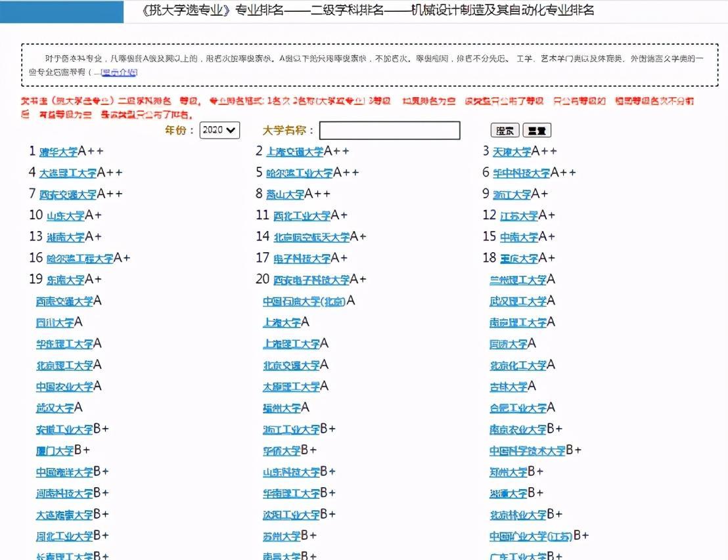Viewport: 728px width, 560px height.
Task: Open the 沈阳工业大学 link
Action: click(x=291, y=515)
